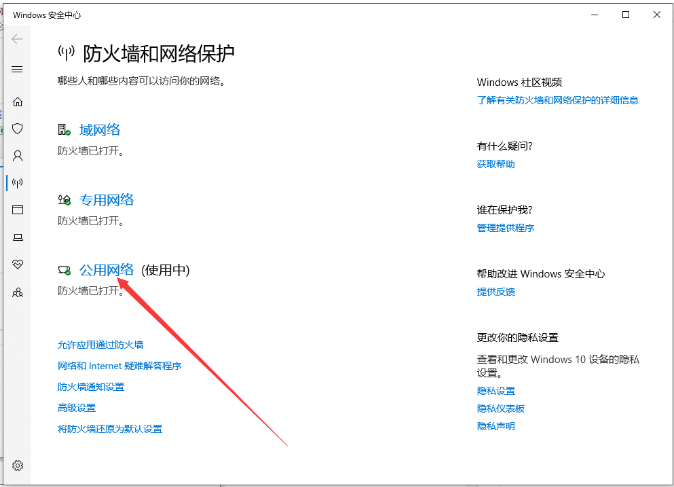Open 管理提供程序 link

tap(505, 228)
